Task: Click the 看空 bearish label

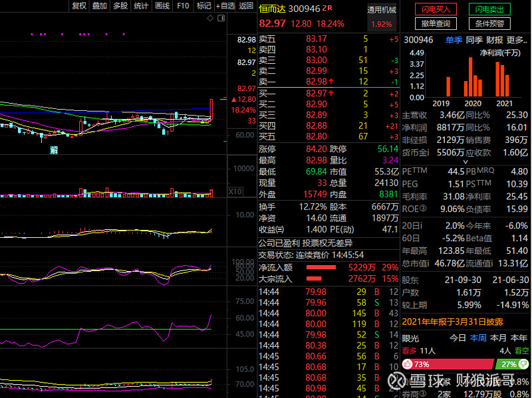Action: click(521, 351)
